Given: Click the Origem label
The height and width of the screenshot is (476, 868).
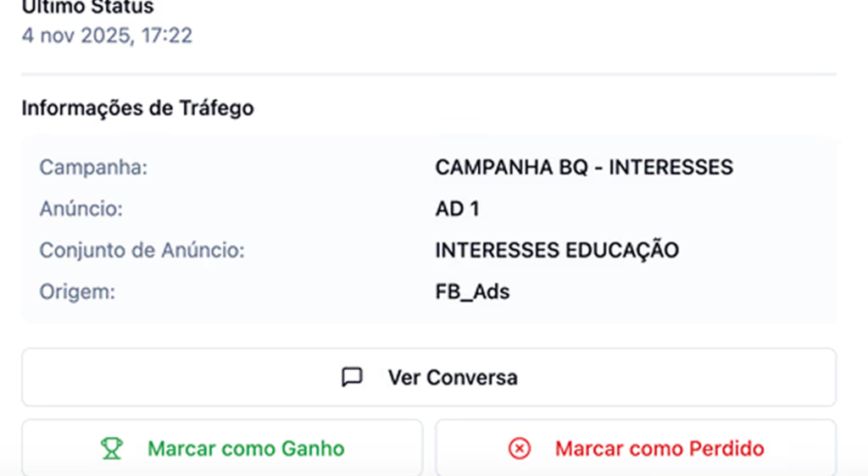Looking at the screenshot, I should click(x=76, y=292).
